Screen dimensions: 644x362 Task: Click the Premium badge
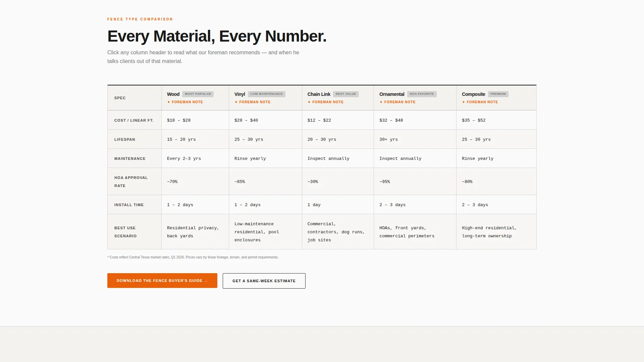tap(498, 94)
